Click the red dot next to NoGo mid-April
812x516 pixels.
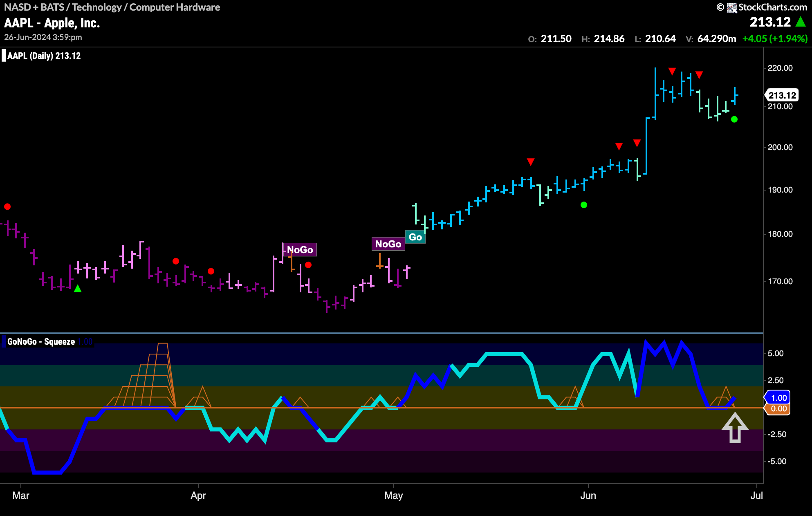[308, 265]
